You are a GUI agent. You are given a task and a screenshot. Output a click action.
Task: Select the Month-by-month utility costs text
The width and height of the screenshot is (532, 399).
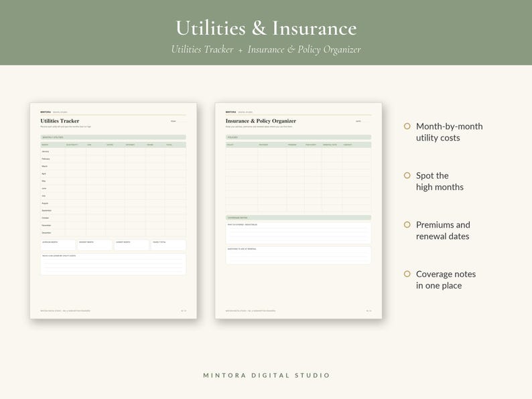[x=449, y=132]
